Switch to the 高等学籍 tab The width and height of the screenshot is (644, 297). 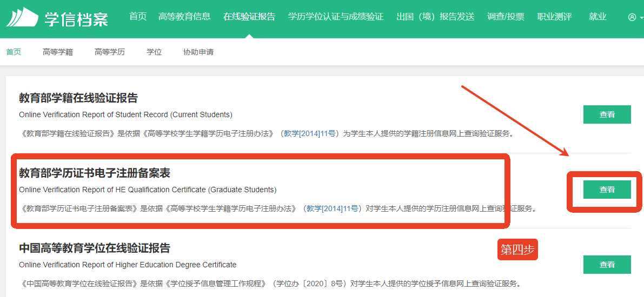click(58, 52)
